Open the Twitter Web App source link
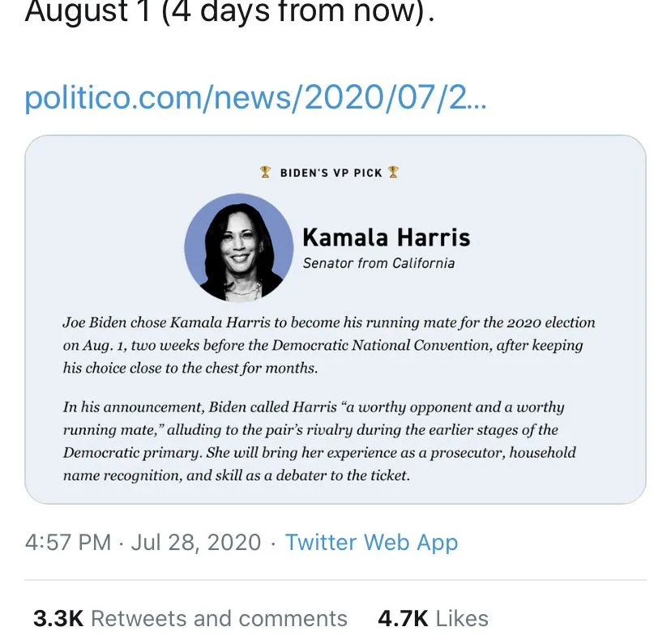 coord(371,542)
